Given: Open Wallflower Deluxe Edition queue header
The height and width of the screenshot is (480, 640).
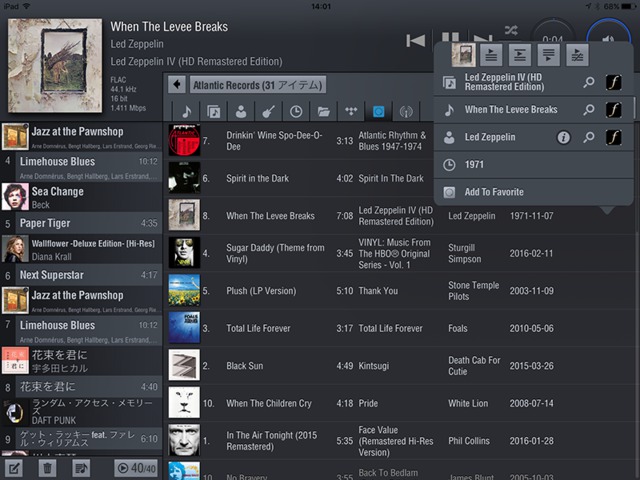Looking at the screenshot, I should [x=82, y=249].
